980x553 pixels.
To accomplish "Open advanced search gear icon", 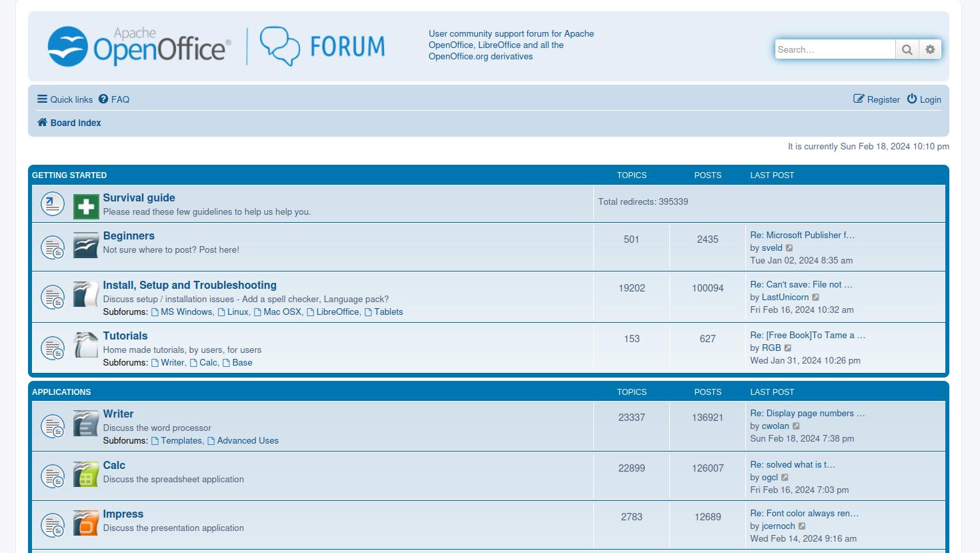I will (930, 49).
